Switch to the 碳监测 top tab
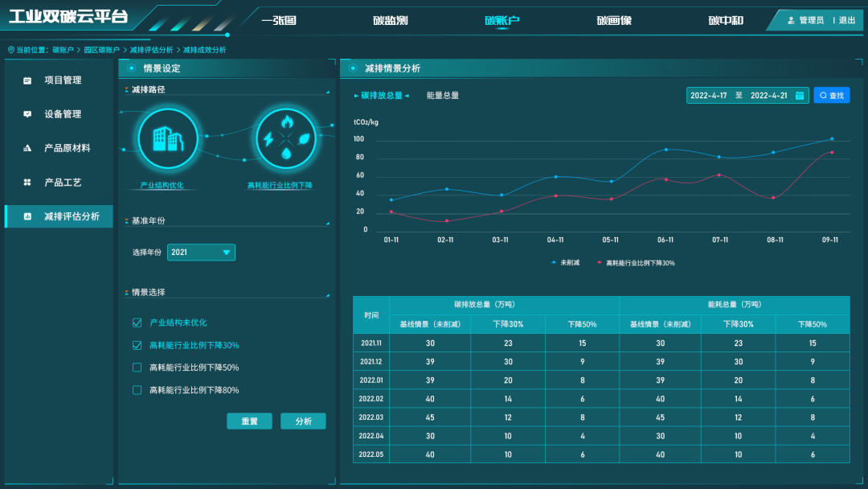The image size is (868, 489). click(x=391, y=20)
